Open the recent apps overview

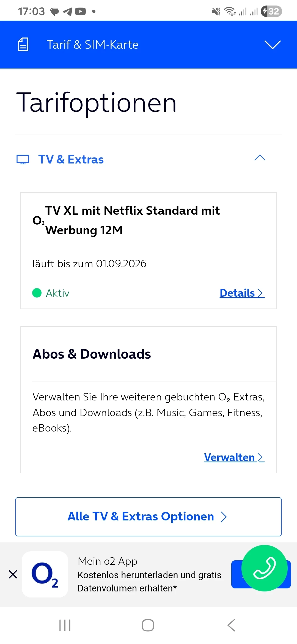tap(65, 625)
